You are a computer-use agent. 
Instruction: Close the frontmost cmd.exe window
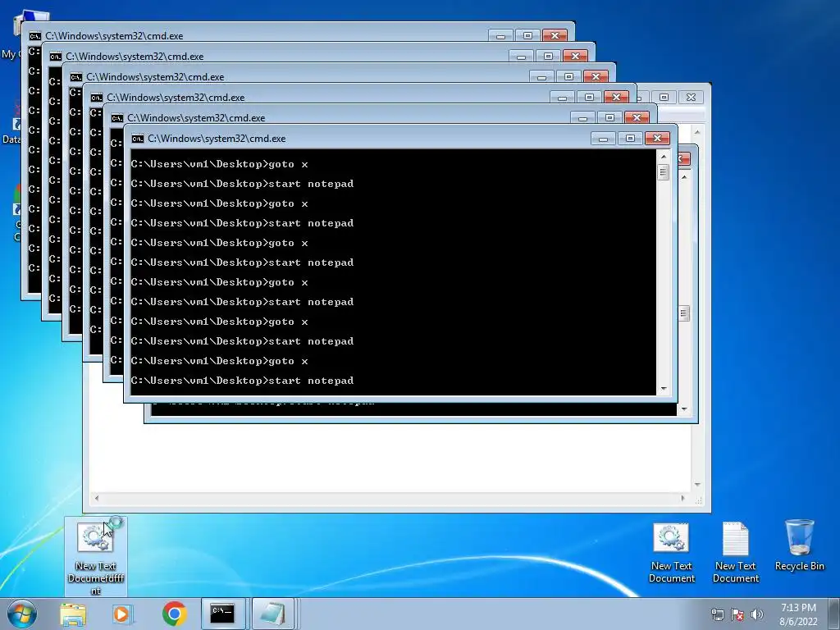[x=657, y=138]
